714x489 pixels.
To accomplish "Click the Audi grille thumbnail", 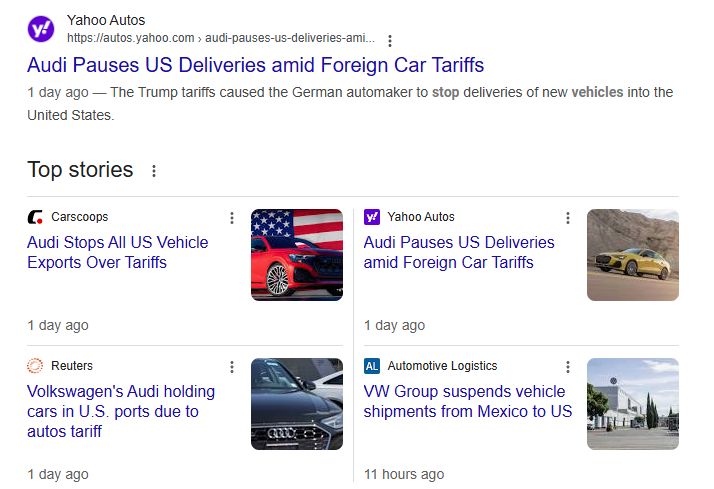I will (x=297, y=403).
